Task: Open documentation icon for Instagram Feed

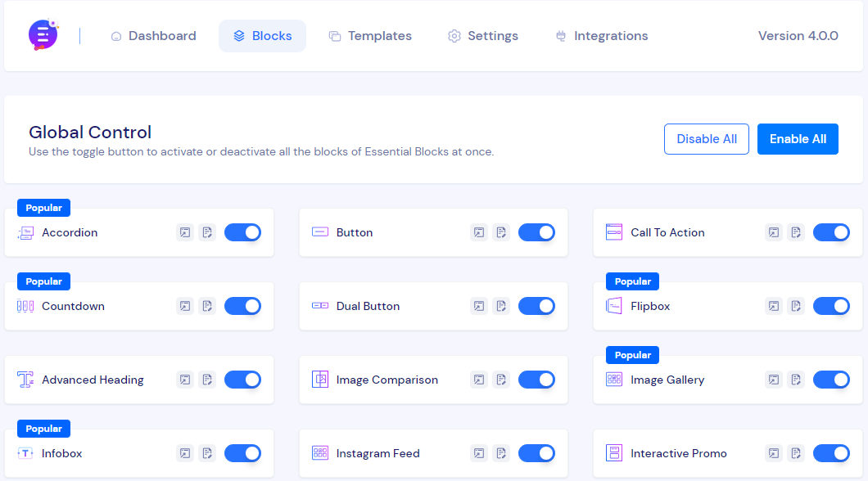Action: point(501,453)
